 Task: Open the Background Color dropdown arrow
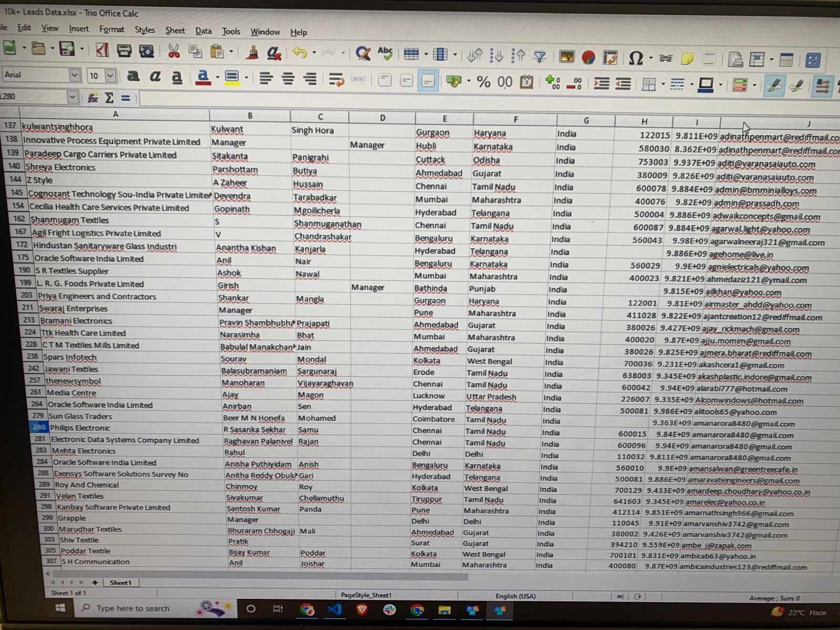coord(246,79)
